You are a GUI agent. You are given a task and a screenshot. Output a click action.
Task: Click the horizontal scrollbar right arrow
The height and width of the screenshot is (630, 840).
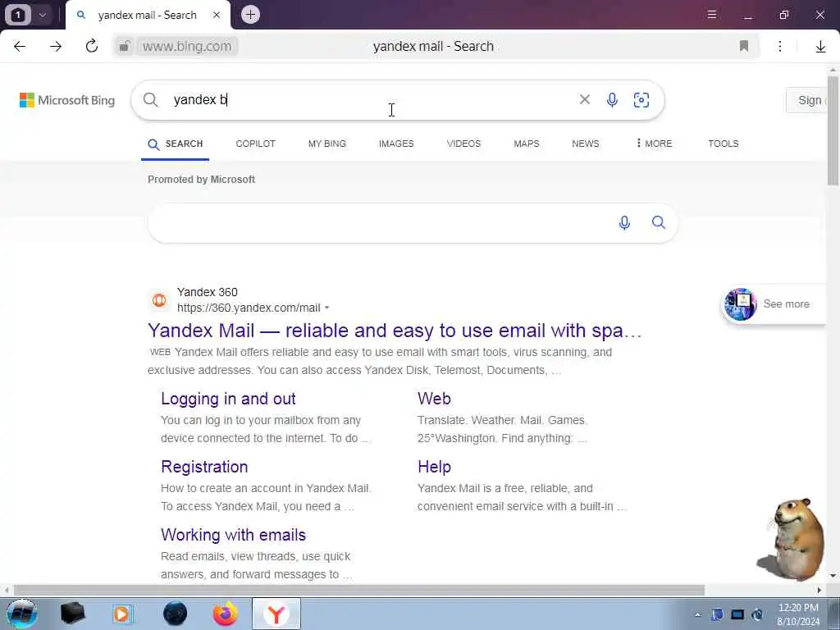click(819, 590)
